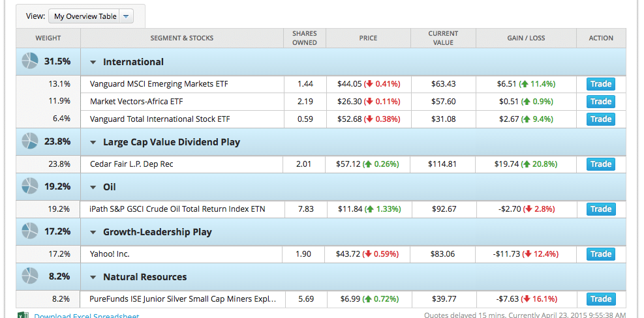
Task: Collapse the Oil segment
Action: 93,188
